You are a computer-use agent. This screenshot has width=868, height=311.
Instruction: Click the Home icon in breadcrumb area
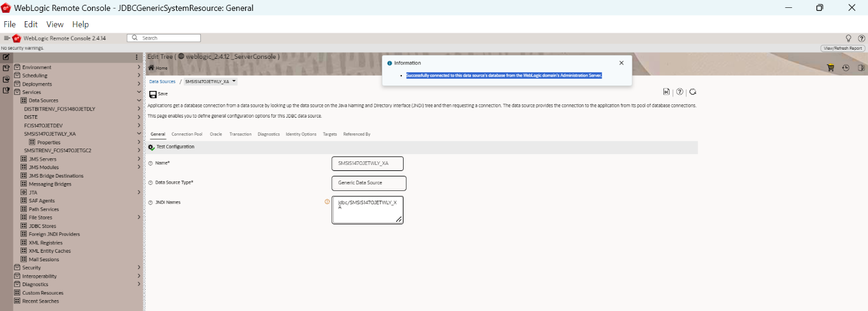click(152, 68)
